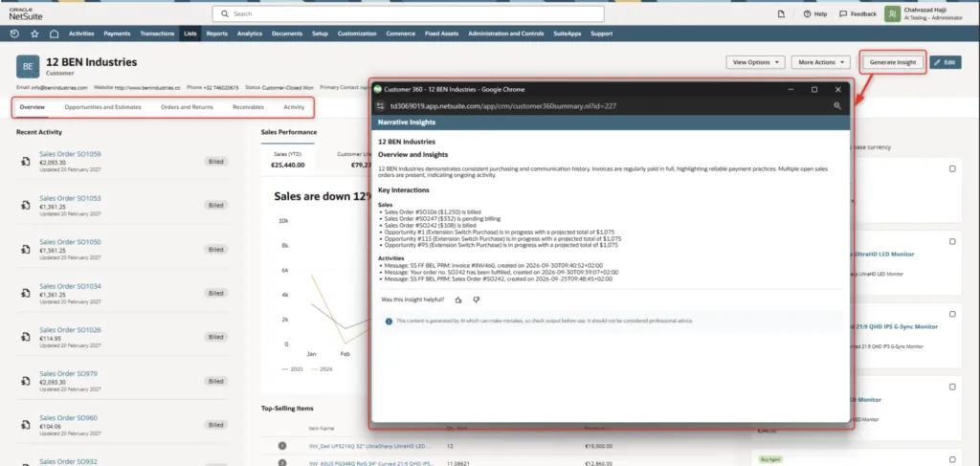Switch to the Receivables tab
Screen dimensions: 980x466
[248, 107]
